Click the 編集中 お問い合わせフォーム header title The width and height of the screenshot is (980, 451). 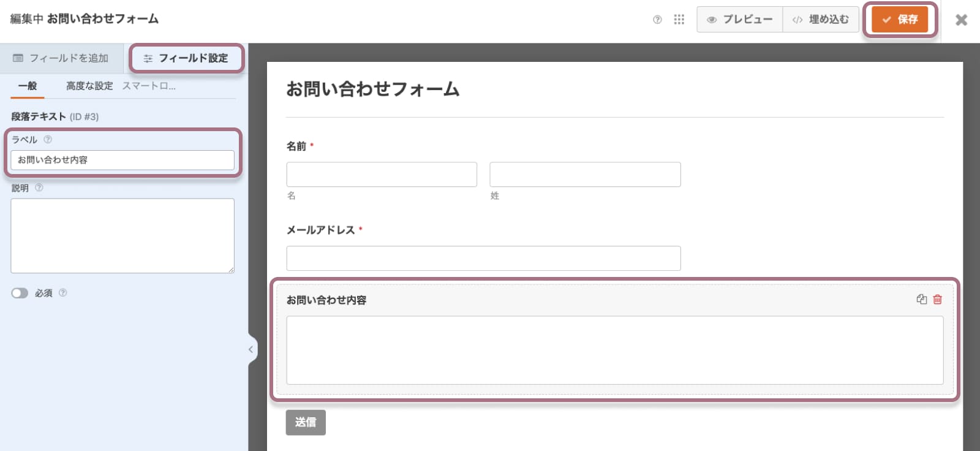point(85,19)
